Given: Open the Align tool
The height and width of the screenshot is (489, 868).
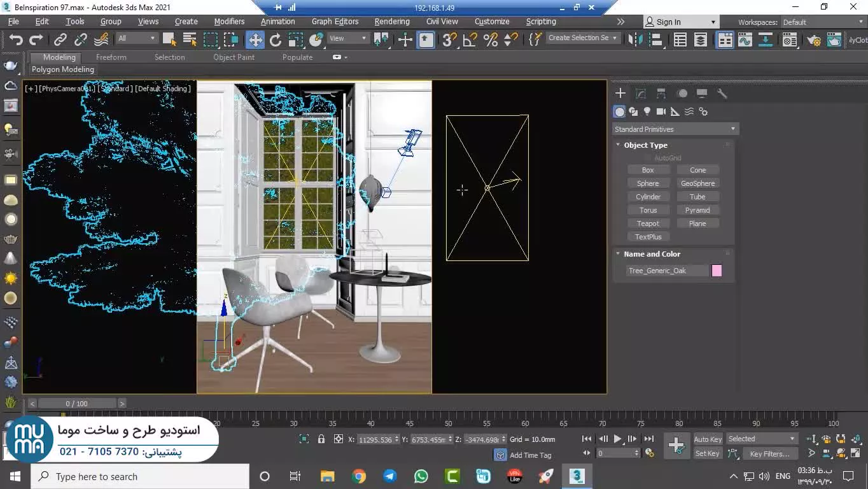Looking at the screenshot, I should pyautogui.click(x=655, y=39).
